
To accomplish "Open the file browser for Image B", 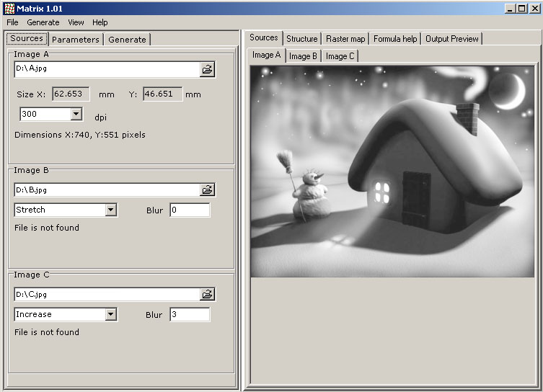I will (207, 190).
